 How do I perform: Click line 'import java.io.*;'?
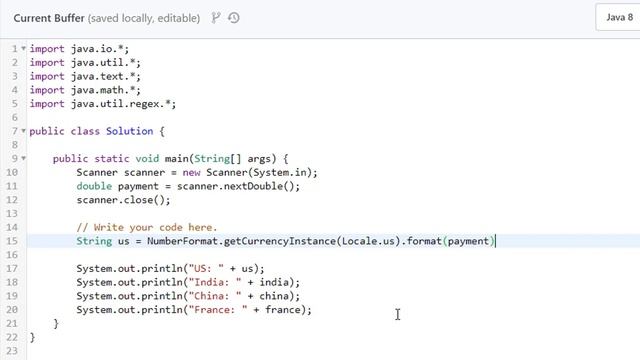[x=79, y=49]
